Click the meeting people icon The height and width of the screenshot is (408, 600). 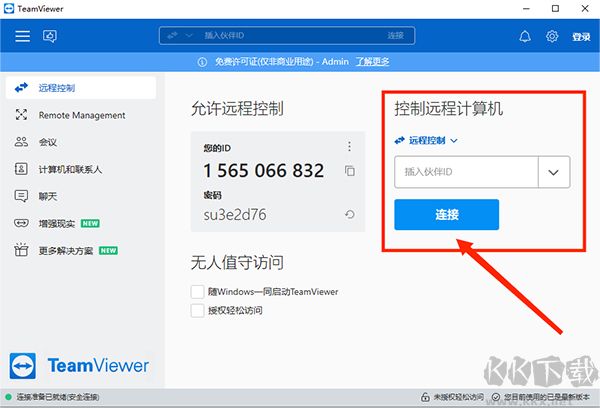pyautogui.click(x=21, y=142)
